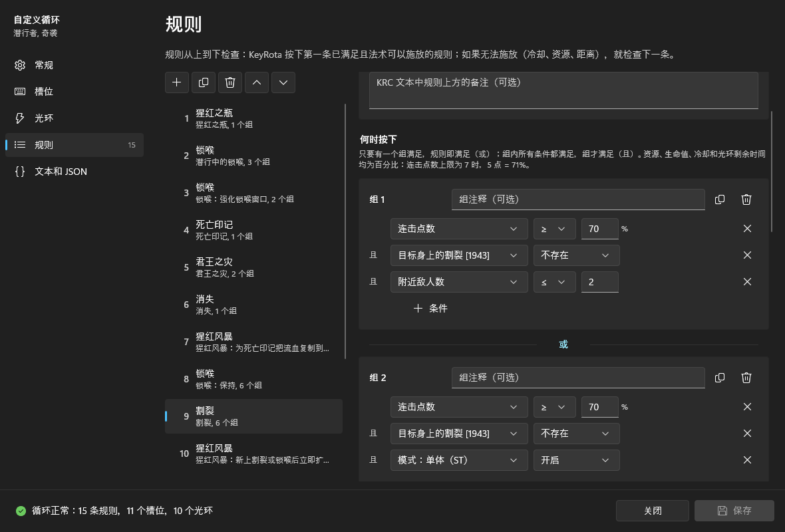Open the 连击点数 condition dropdown in 组 1
Viewport: 785px width, 532px height.
pos(459,229)
